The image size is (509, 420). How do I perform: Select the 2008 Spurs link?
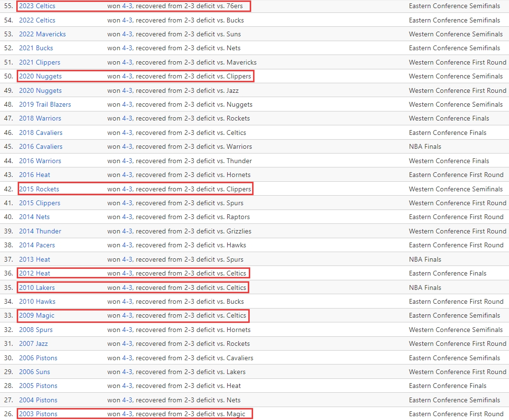36,330
